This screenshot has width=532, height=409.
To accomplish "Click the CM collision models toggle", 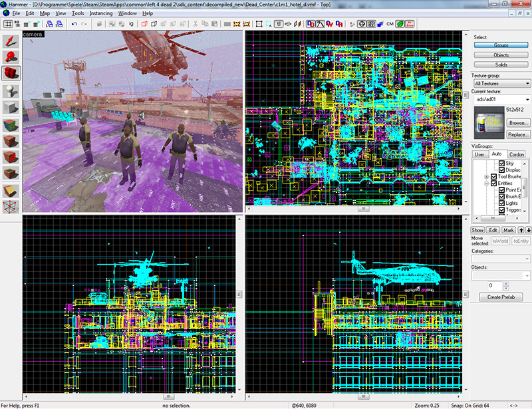I will pos(390,24).
